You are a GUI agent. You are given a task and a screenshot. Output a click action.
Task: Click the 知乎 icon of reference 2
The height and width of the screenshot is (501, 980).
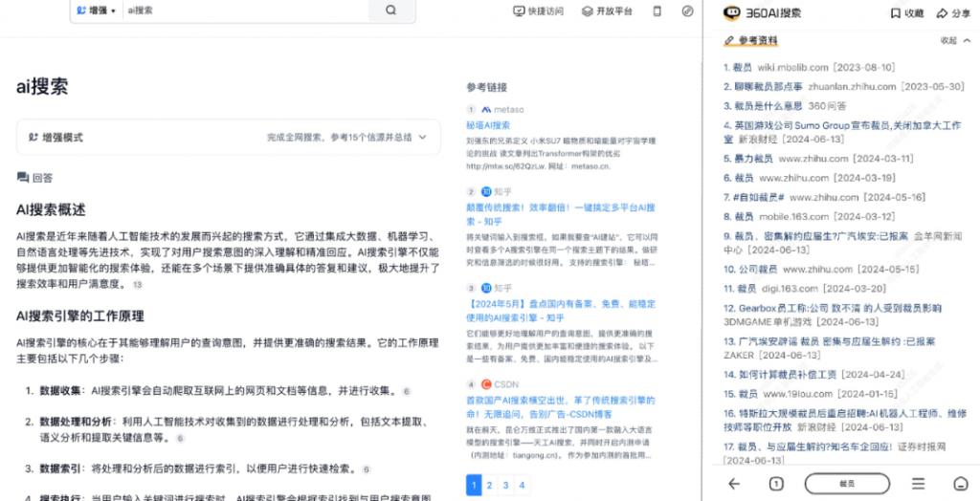[x=486, y=192]
